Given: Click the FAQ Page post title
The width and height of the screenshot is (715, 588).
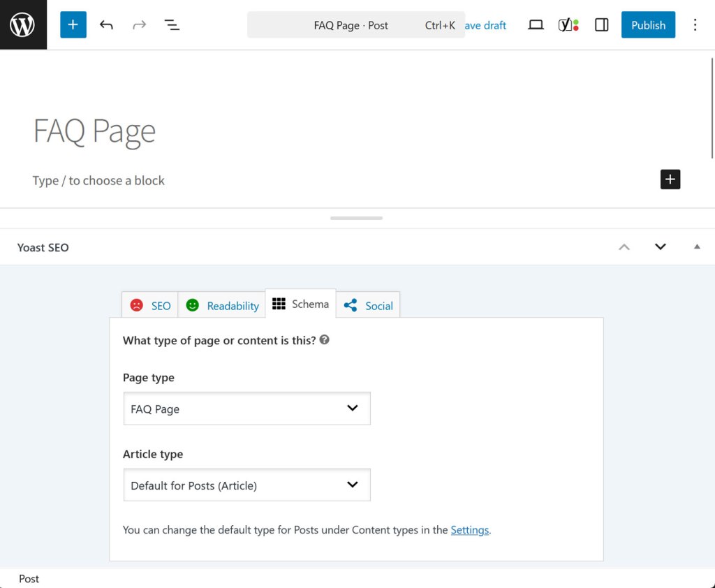Looking at the screenshot, I should (x=94, y=131).
